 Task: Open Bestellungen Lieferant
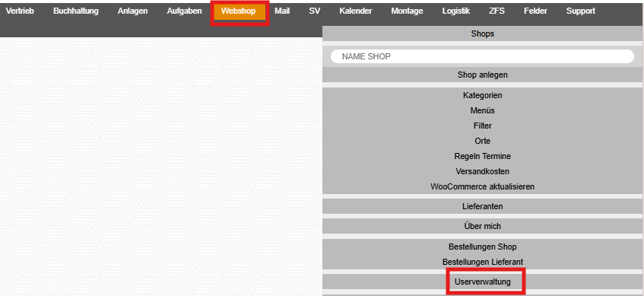point(483,262)
